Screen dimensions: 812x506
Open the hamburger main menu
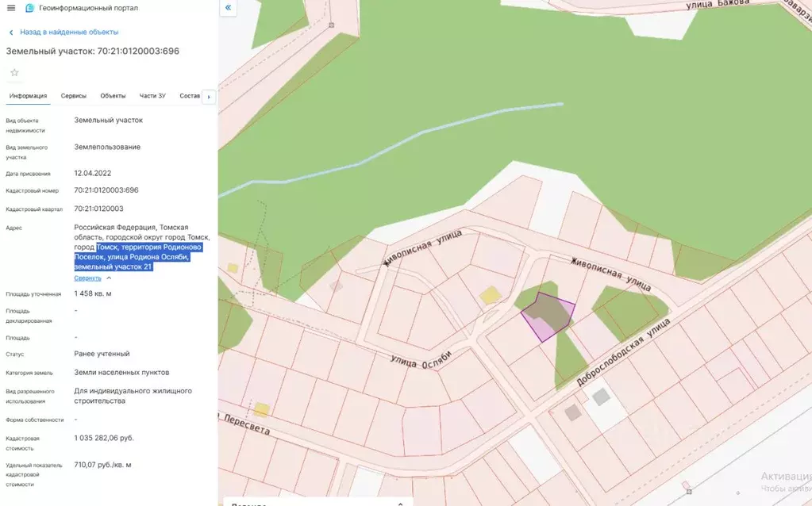click(x=11, y=8)
